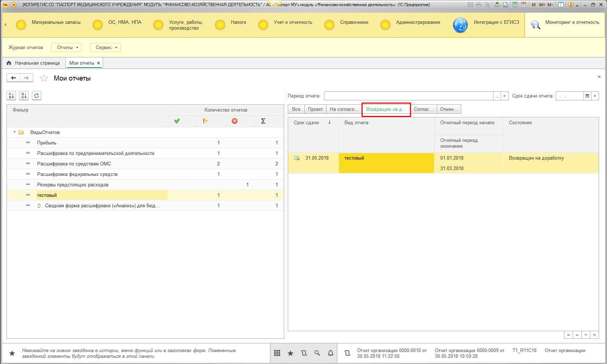Click the Период отчета input field
The image size is (607, 364).
(x=409, y=96)
